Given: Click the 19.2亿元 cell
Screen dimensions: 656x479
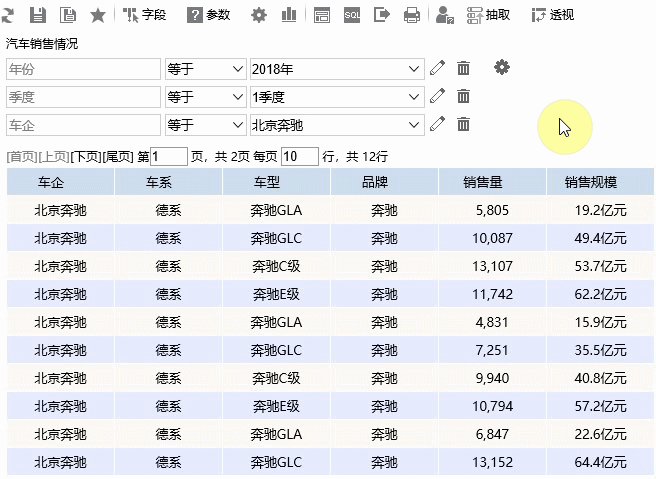Looking at the screenshot, I should pyautogui.click(x=600, y=210).
